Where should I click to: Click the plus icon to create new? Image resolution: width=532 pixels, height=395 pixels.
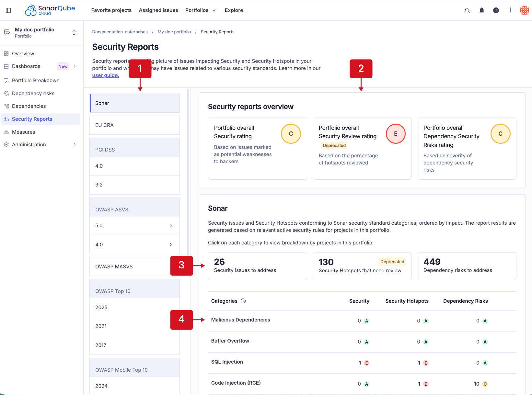pos(510,10)
